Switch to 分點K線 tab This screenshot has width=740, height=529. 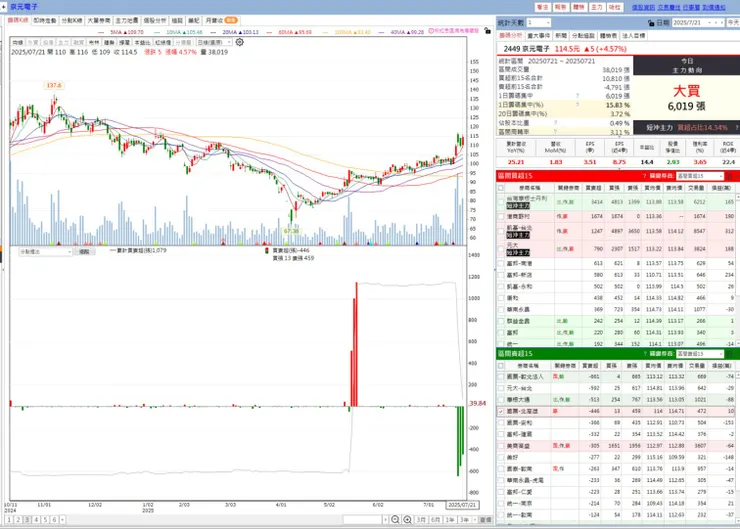pyautogui.click(x=72, y=20)
